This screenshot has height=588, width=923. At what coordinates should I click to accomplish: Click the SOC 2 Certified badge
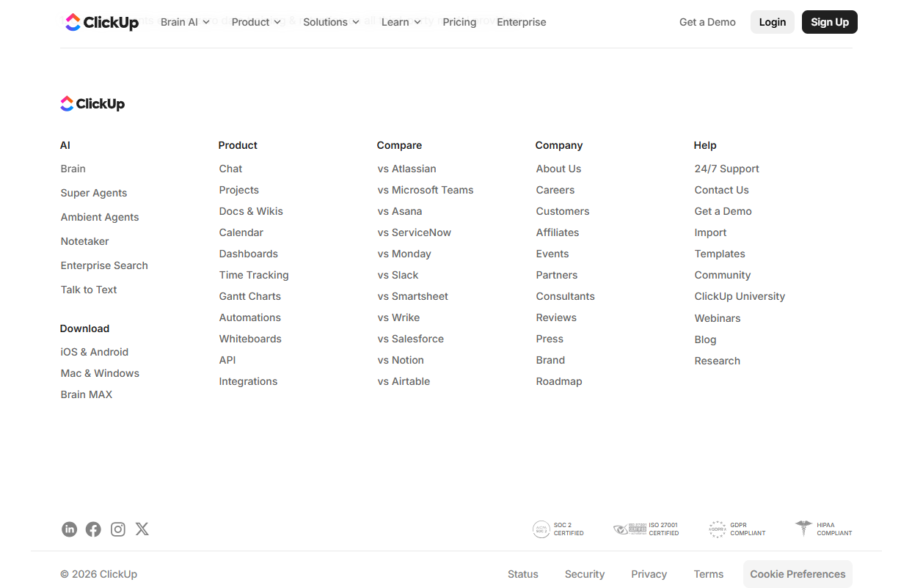[558, 529]
